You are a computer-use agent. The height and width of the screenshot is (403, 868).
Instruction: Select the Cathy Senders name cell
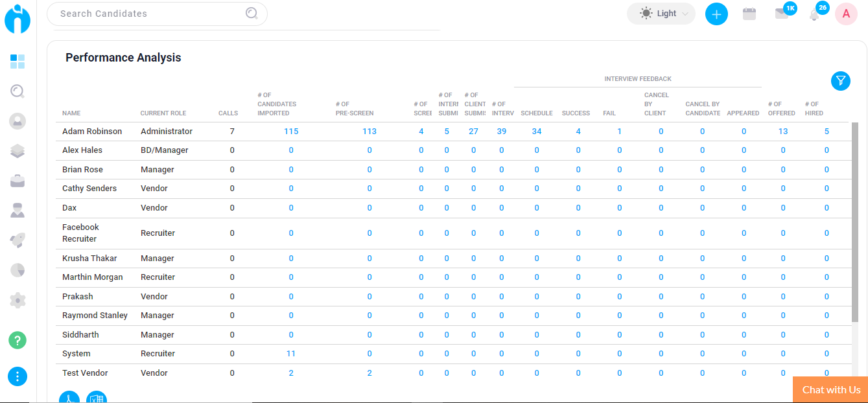[x=89, y=189]
